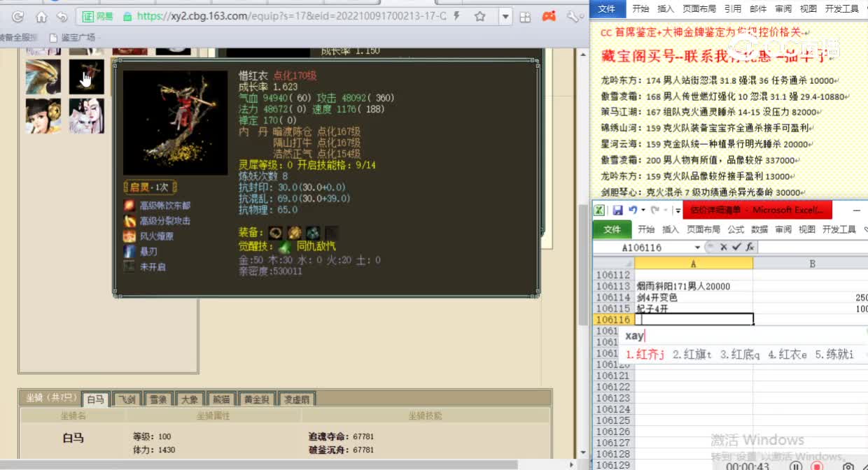Viewport: 868px width, 470px height.
Task: Switch to the 白马 mount tab
Action: click(94, 399)
